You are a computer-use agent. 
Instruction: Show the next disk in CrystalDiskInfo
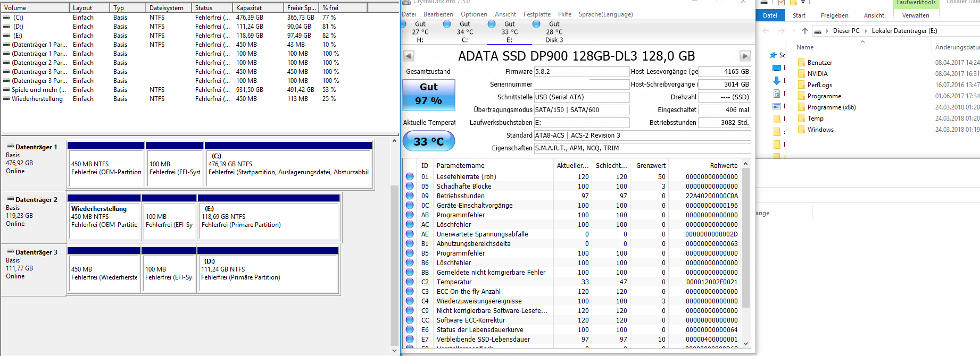tap(745, 56)
